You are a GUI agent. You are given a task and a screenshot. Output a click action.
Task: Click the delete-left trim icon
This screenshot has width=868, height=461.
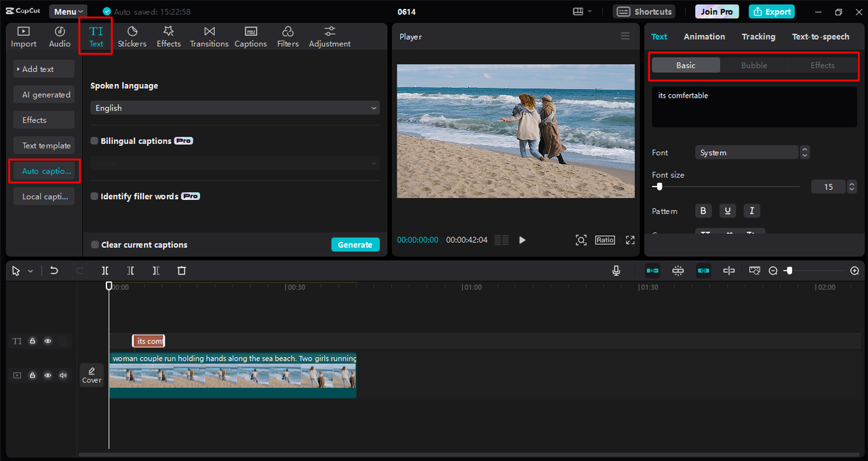pyautogui.click(x=131, y=270)
